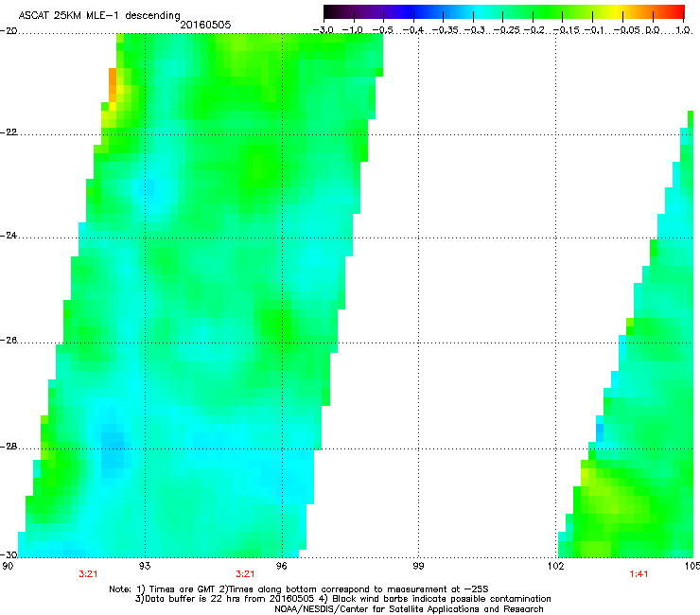Click the "-20" latitude axis label
The width and height of the screenshot is (700, 615).
9,31
